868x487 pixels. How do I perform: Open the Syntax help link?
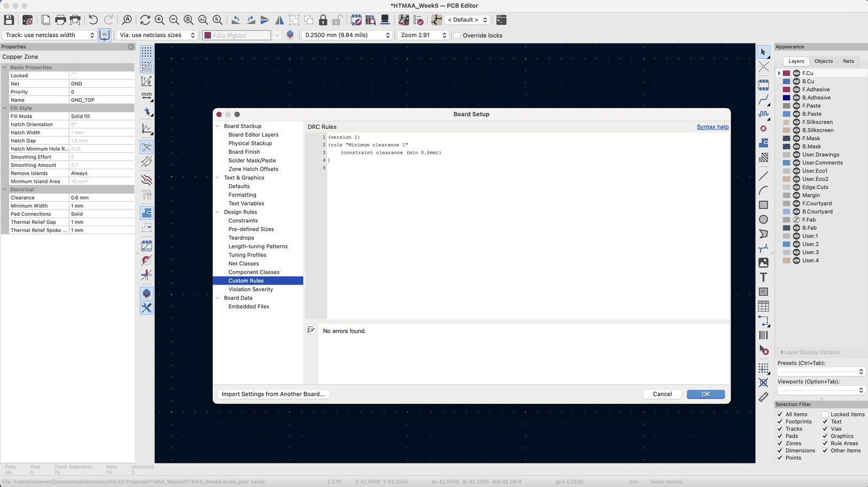[x=713, y=127]
